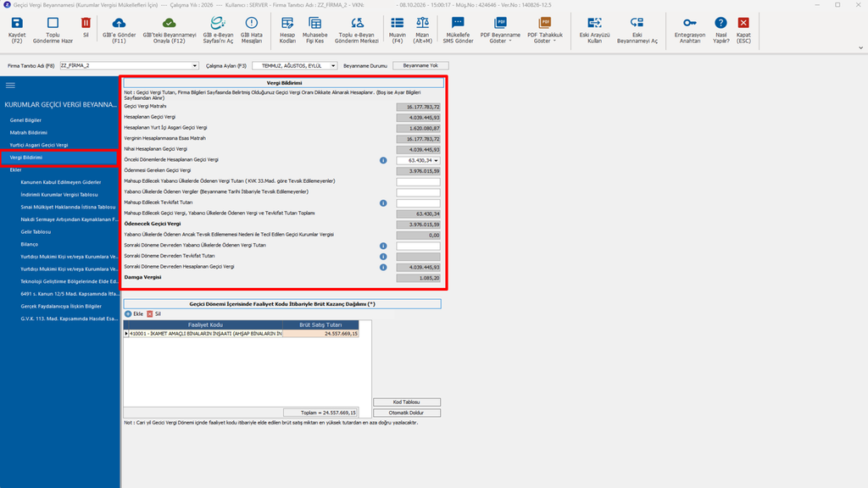Open Toplu e-Beyan Gönderim Merkezi
Viewport: 868px width, 488px height.
pos(357,30)
